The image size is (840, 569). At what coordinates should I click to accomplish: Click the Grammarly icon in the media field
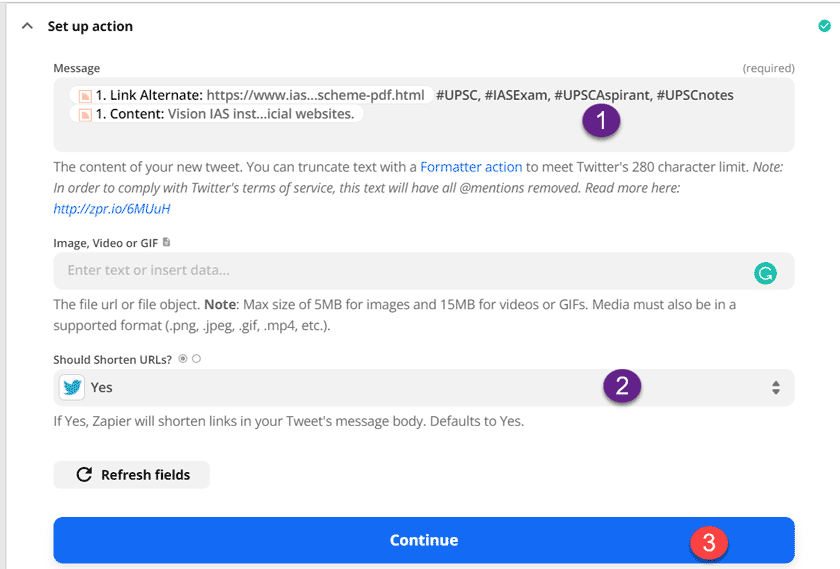(x=766, y=273)
